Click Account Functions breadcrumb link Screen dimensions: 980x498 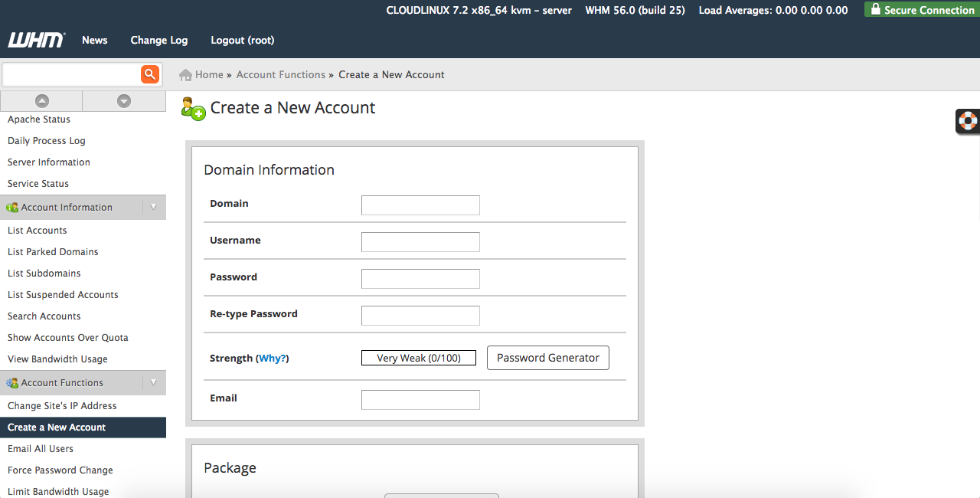coord(280,75)
